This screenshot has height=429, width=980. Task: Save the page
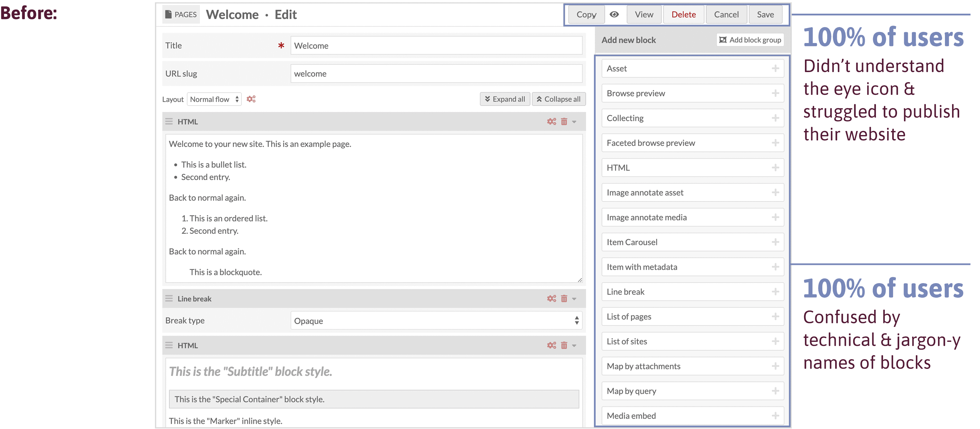(765, 15)
